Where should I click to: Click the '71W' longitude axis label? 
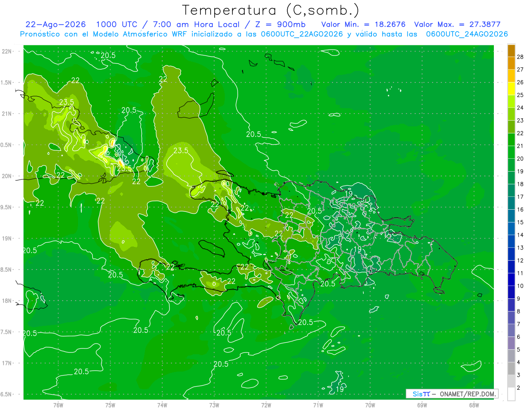pyautogui.click(x=318, y=405)
